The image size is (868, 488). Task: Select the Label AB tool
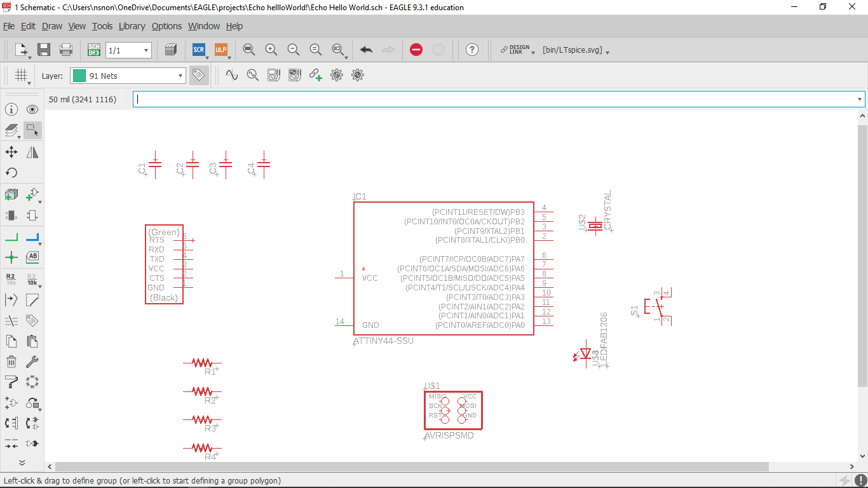[x=32, y=257]
